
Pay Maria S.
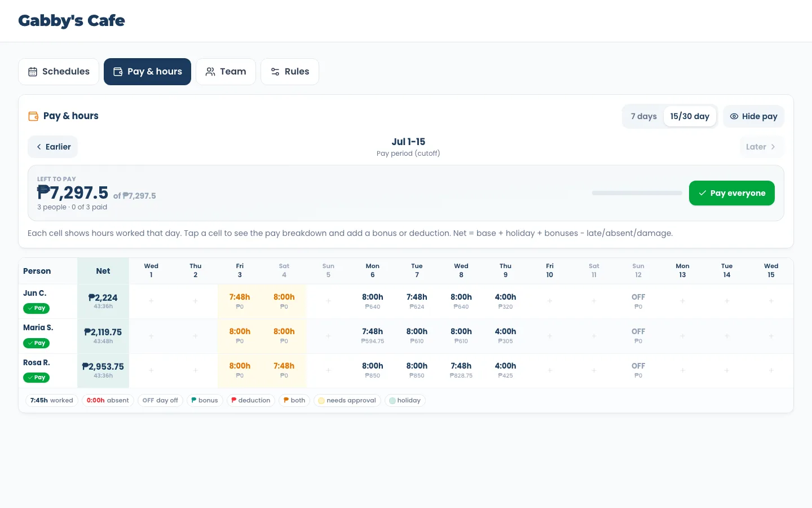(36, 343)
